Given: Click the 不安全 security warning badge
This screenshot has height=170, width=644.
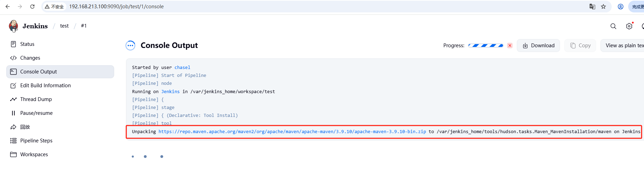Looking at the screenshot, I should (54, 7).
